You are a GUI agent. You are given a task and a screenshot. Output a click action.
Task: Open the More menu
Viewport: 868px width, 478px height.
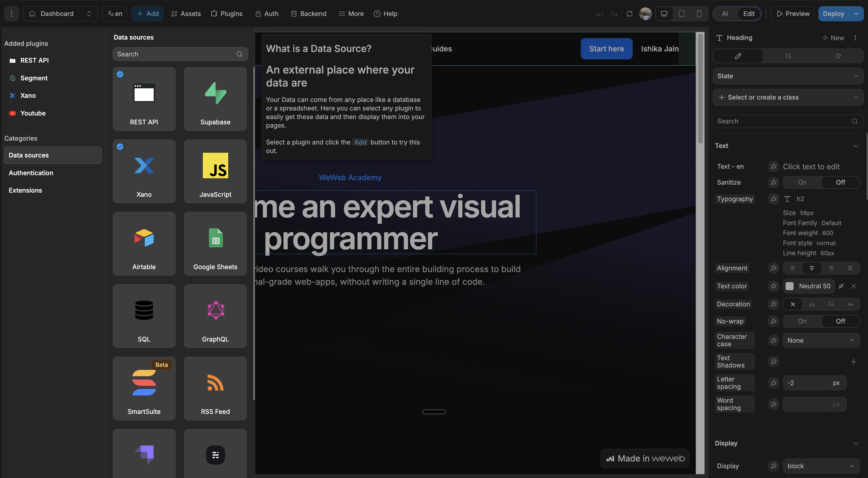(x=351, y=14)
